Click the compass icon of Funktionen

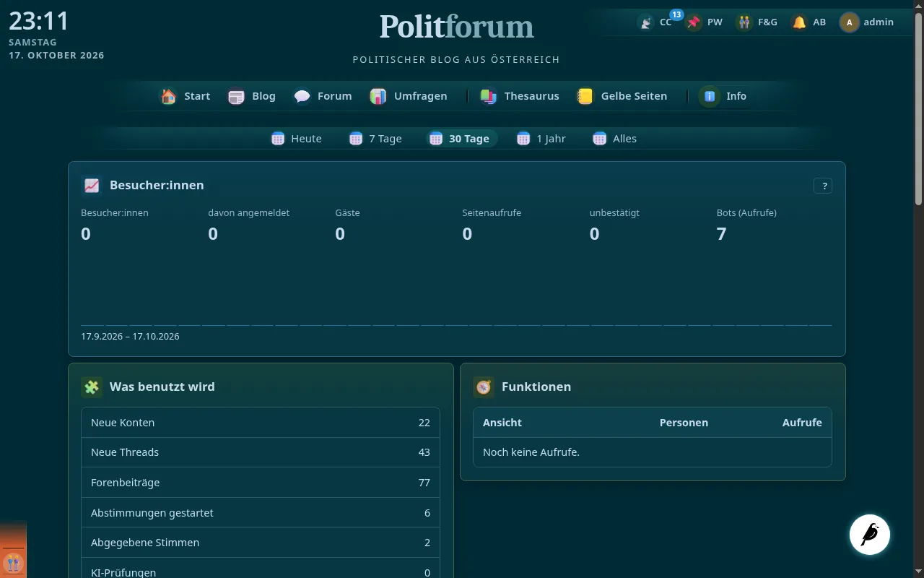[484, 387]
